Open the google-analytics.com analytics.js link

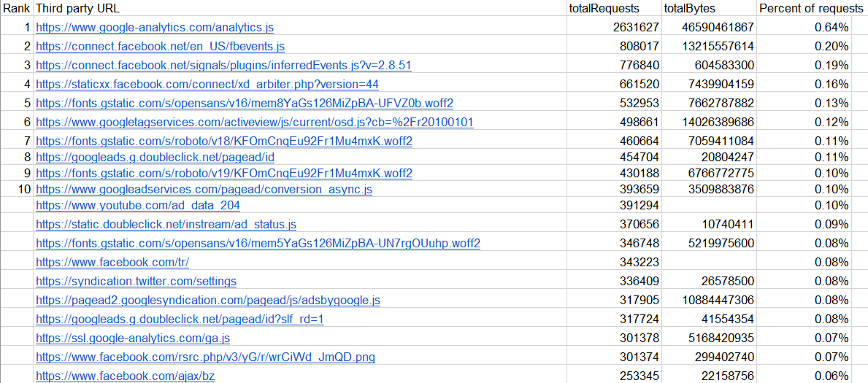(155, 28)
